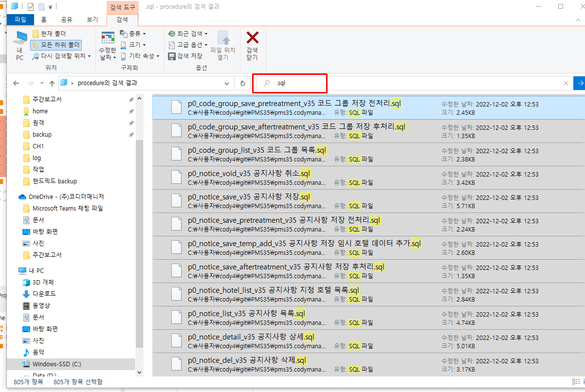This screenshot has width=585, height=392.
Task: Refresh the search results
Action: click(242, 83)
